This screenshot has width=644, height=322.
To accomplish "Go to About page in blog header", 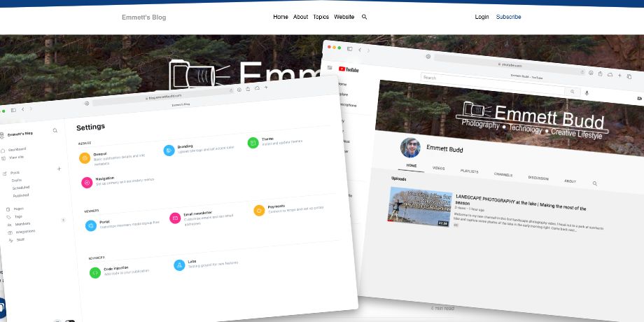I will (x=300, y=17).
